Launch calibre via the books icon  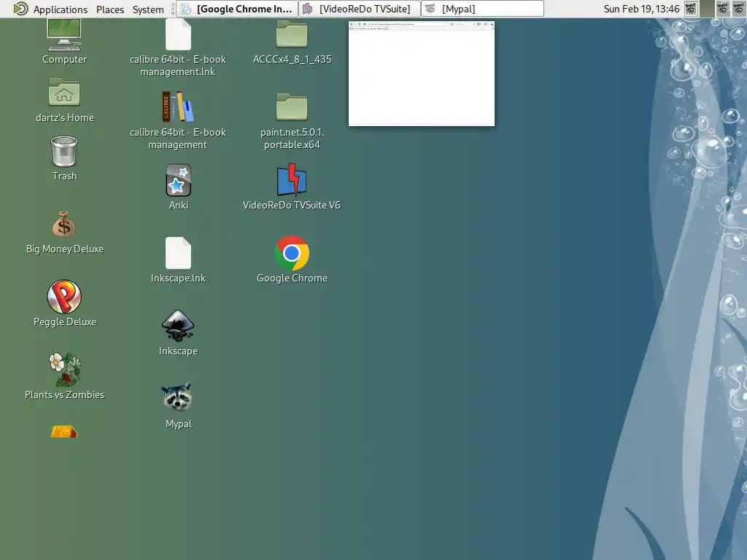178,106
